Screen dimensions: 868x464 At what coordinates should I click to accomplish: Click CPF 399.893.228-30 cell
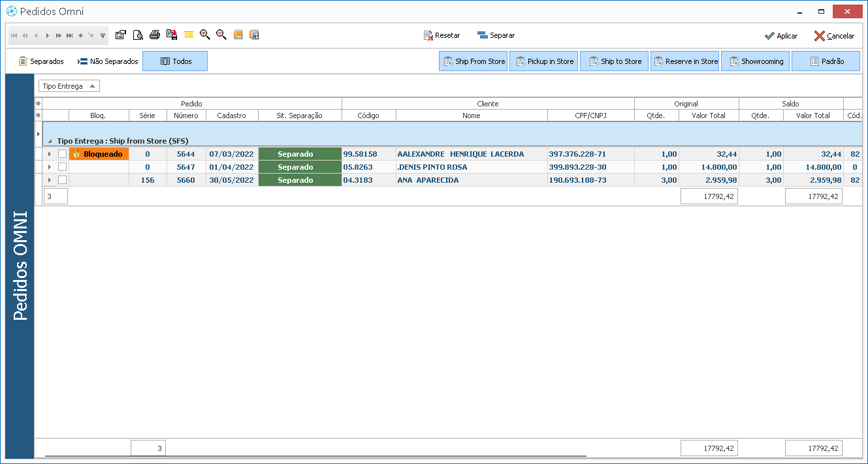(x=591, y=167)
